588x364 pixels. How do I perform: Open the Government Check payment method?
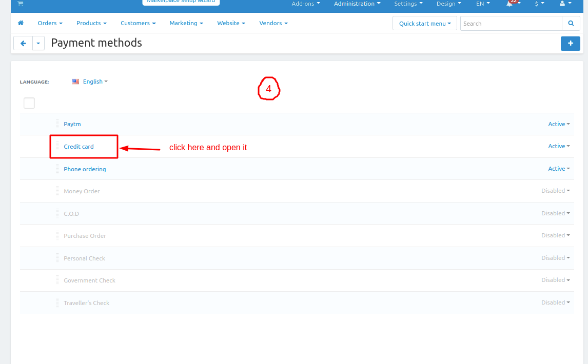pyautogui.click(x=89, y=280)
